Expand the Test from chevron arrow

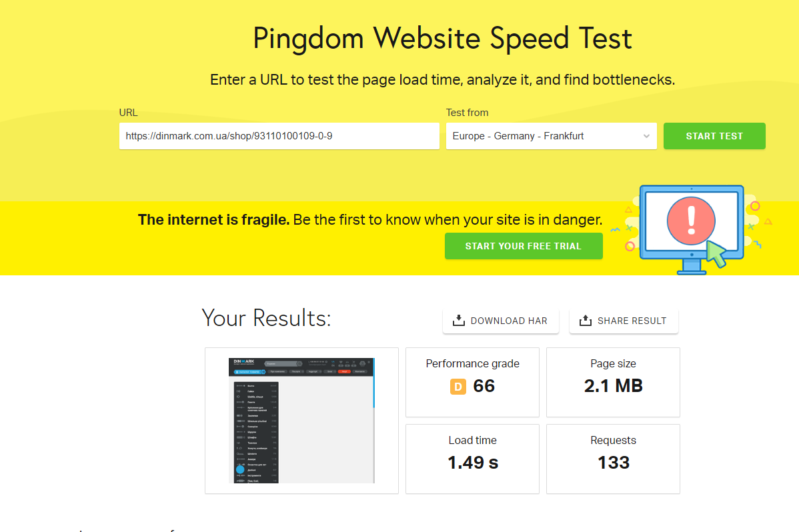(x=646, y=136)
